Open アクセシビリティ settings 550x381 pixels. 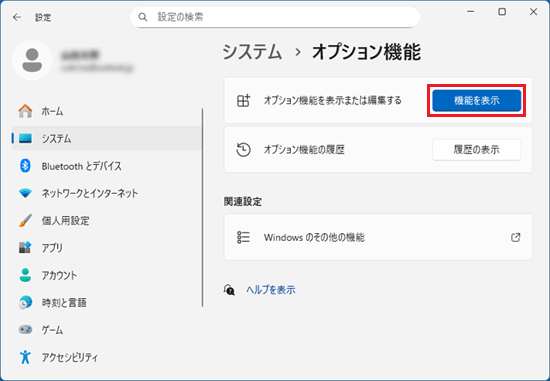point(107,357)
